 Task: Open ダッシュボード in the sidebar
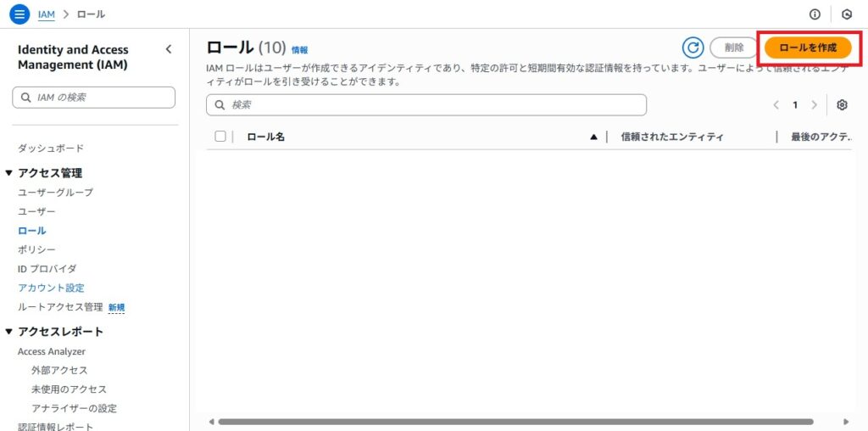[51, 148]
